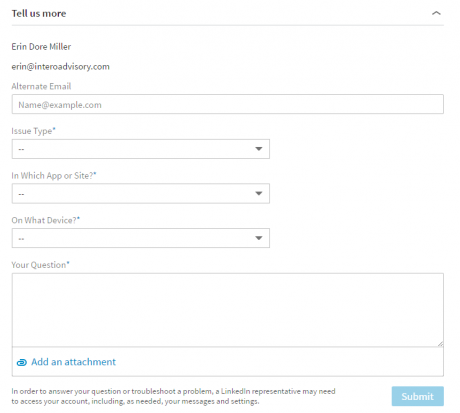Click the arrow of the App or Site combo box
Viewport: 460px width, 413px height.
click(259, 193)
